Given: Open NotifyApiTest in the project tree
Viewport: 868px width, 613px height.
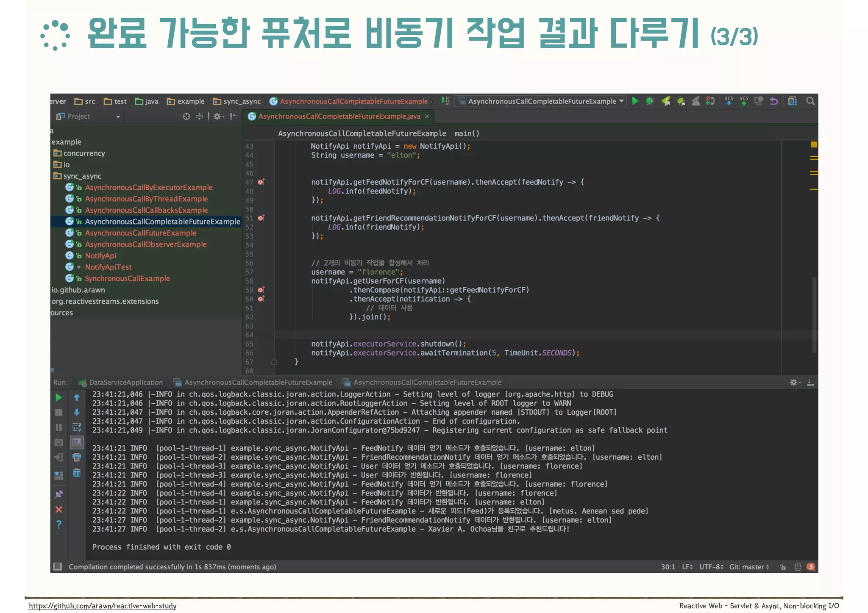Looking at the screenshot, I should [x=108, y=267].
